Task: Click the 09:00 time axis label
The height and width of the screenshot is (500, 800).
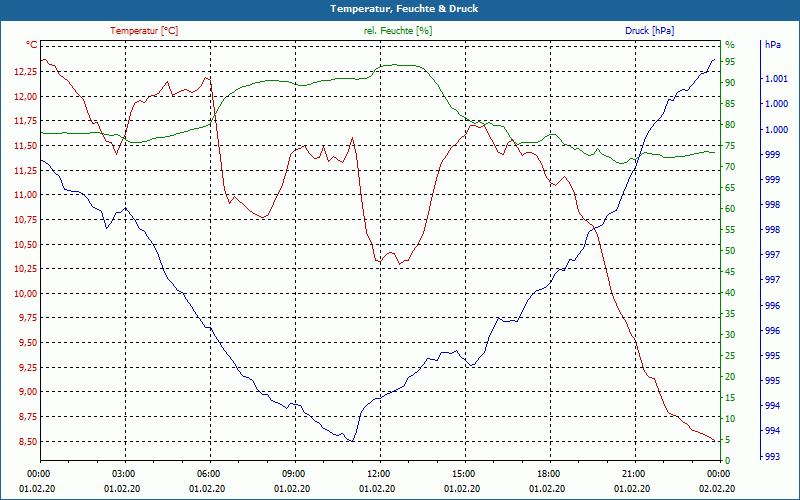Action: click(295, 474)
